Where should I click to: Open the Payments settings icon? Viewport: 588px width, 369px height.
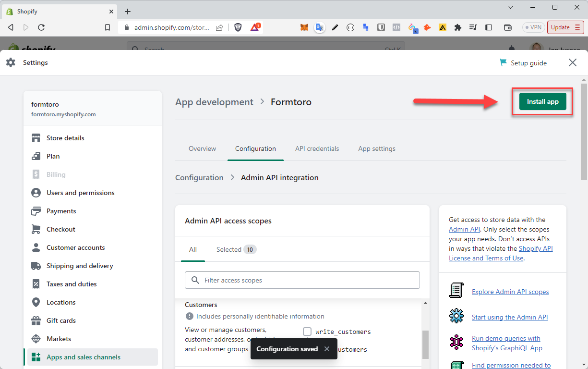pos(36,211)
